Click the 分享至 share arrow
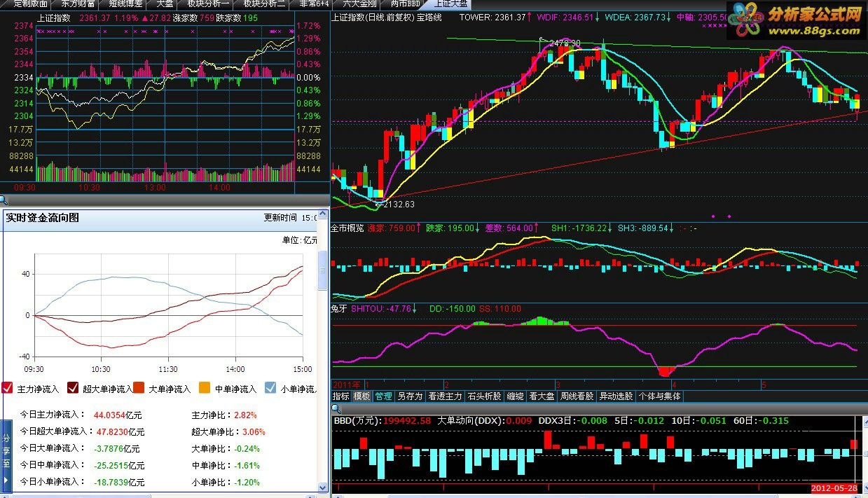The image size is (868, 498). 6,480
